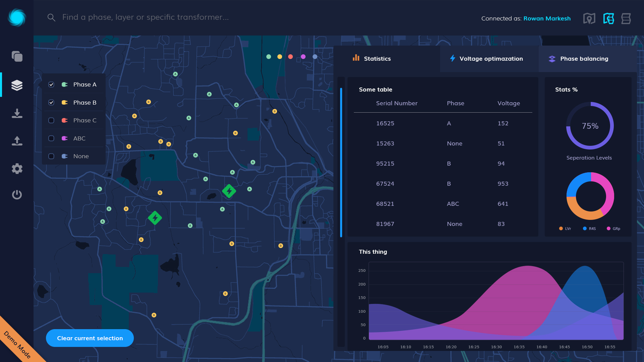Open the copy/duplicate sidebar icon

click(17, 56)
